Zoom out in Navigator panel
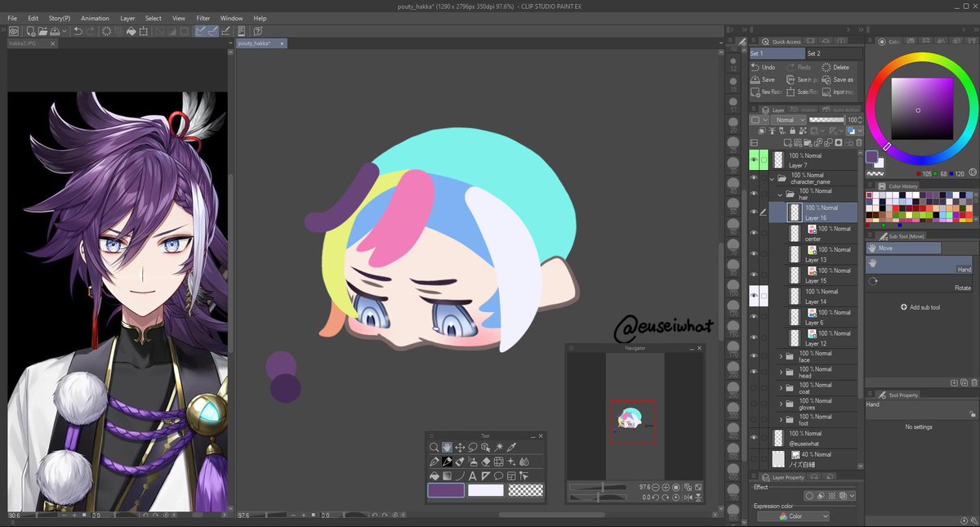Image resolution: width=980 pixels, height=527 pixels. click(x=655, y=487)
